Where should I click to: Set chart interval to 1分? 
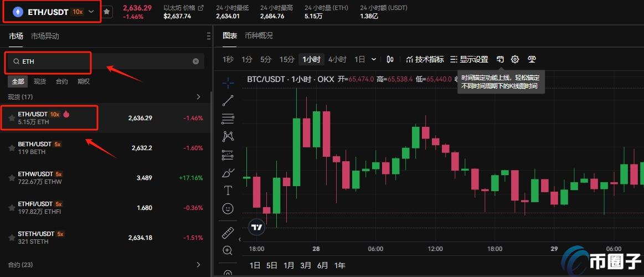tap(247, 59)
